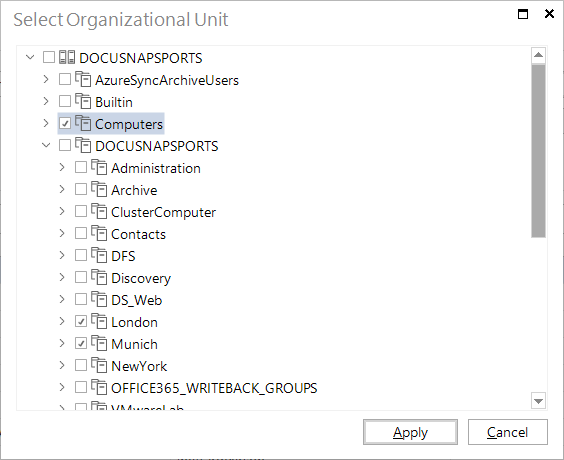564x460 pixels.
Task: Click the OU icon beside OFFICE365_WRITEBACK_GROUPS
Action: [x=99, y=387]
